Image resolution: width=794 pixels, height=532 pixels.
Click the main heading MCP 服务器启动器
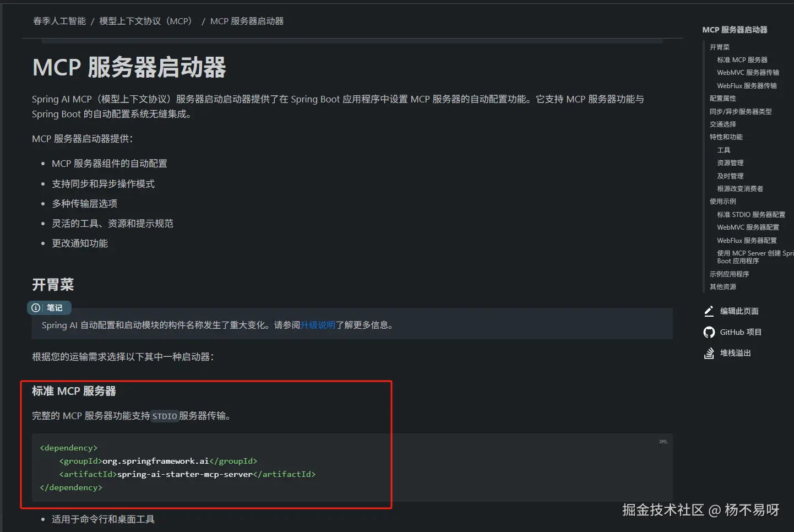(x=129, y=67)
